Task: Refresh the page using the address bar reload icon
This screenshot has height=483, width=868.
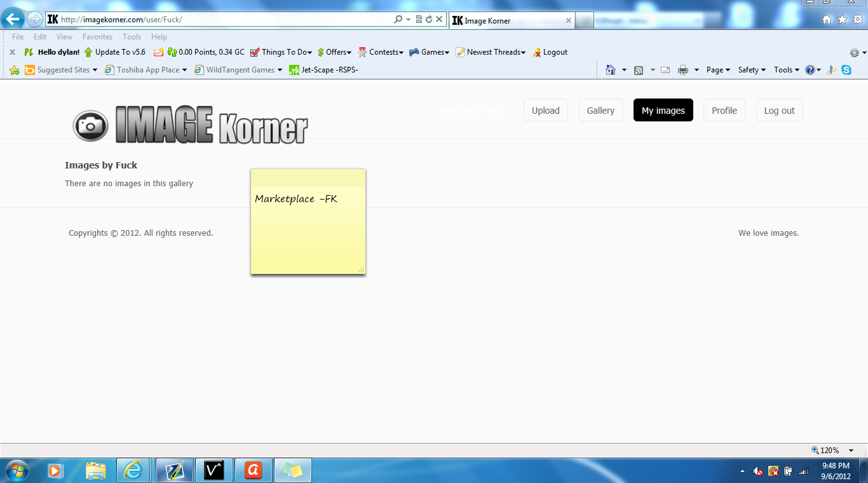Action: coord(429,20)
